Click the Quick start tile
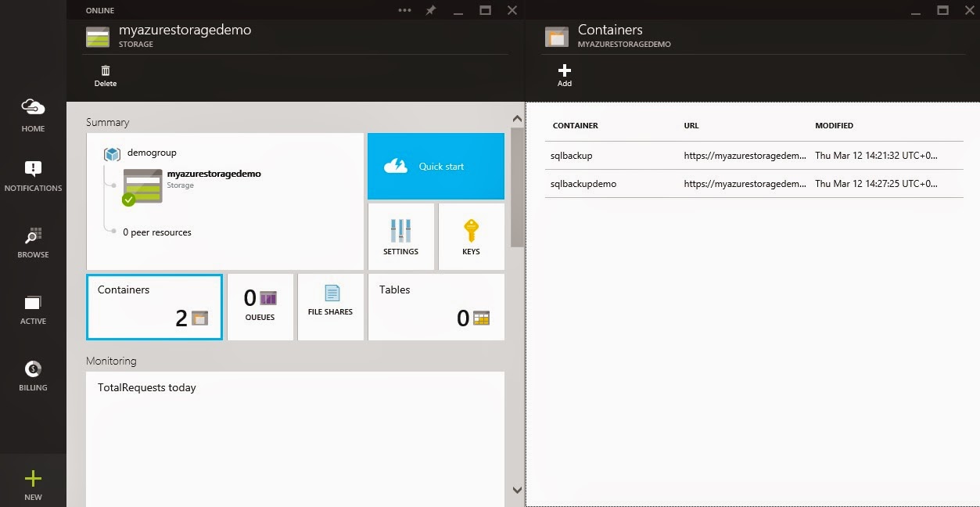This screenshot has width=980, height=507. [436, 166]
